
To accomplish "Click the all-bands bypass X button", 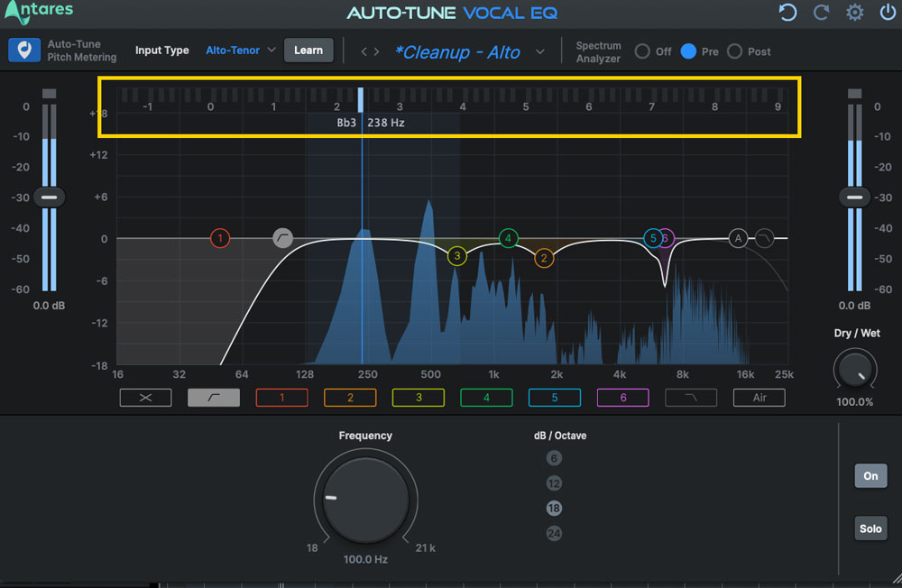I will tap(145, 398).
